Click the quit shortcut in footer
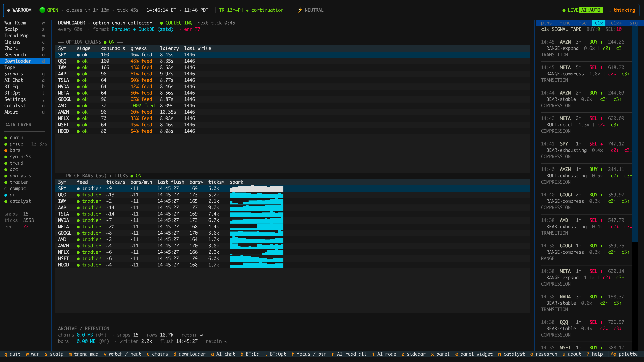The height and width of the screenshot is (362, 644). pyautogui.click(x=12, y=354)
